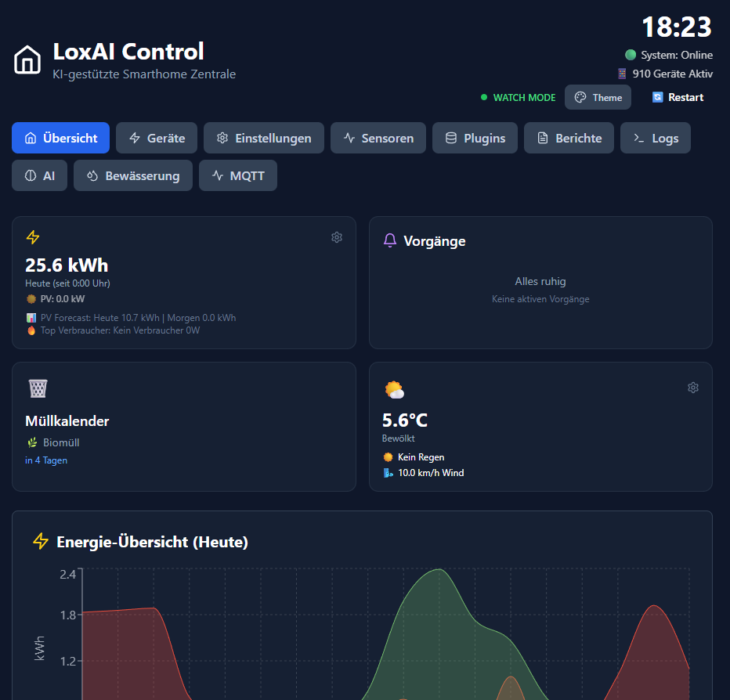Switch to the AI tab
Viewport: 730px width, 700px height.
(x=40, y=175)
